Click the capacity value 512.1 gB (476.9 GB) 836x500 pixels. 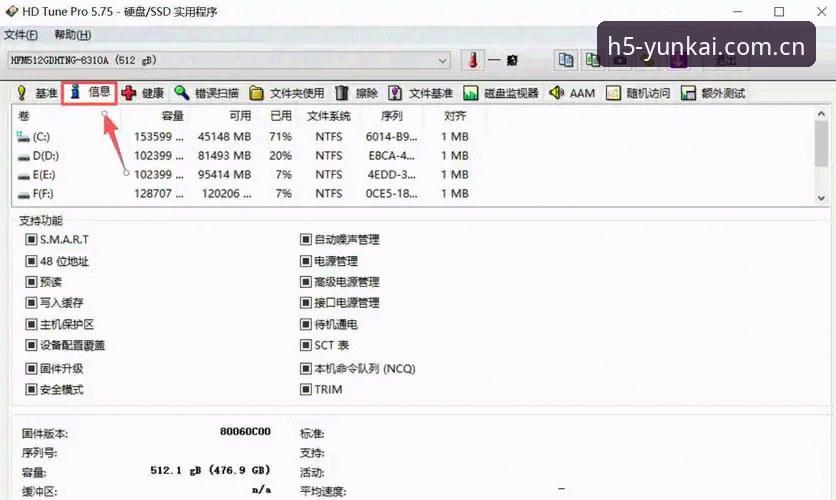(x=211, y=470)
